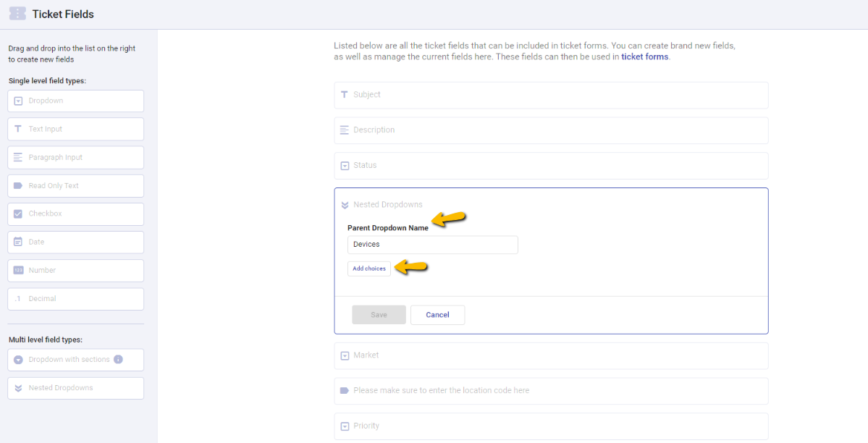This screenshot has width=868, height=443.
Task: Click the Decimal field type icon
Action: pyautogui.click(x=17, y=298)
